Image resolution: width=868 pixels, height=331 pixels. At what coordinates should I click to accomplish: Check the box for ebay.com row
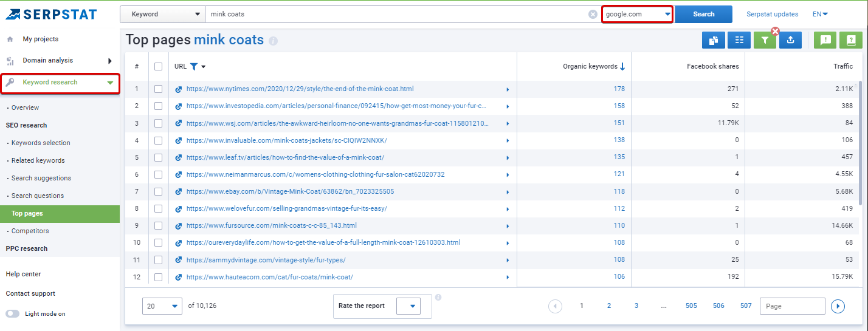coord(159,191)
